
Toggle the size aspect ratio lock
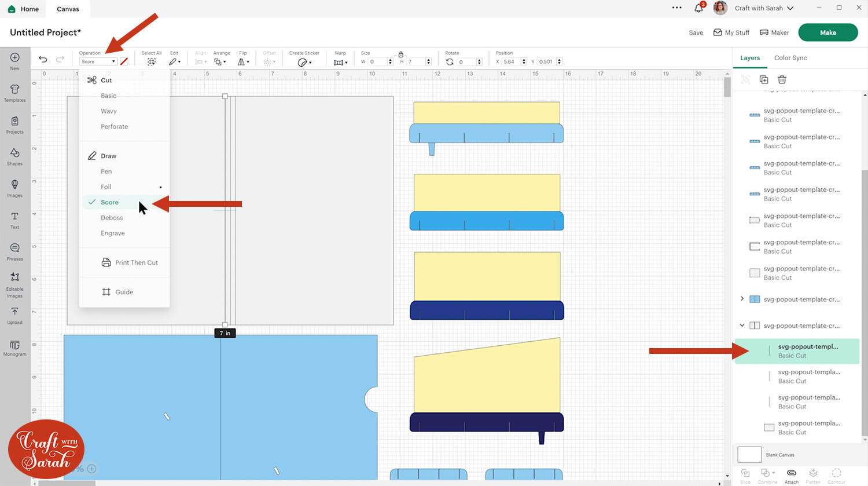click(400, 54)
